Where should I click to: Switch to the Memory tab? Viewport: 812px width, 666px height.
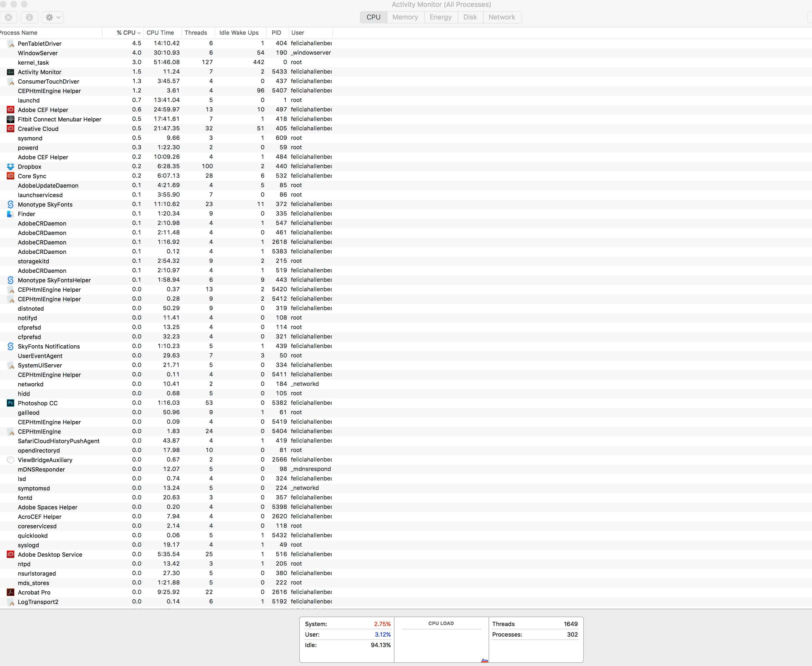coord(405,17)
